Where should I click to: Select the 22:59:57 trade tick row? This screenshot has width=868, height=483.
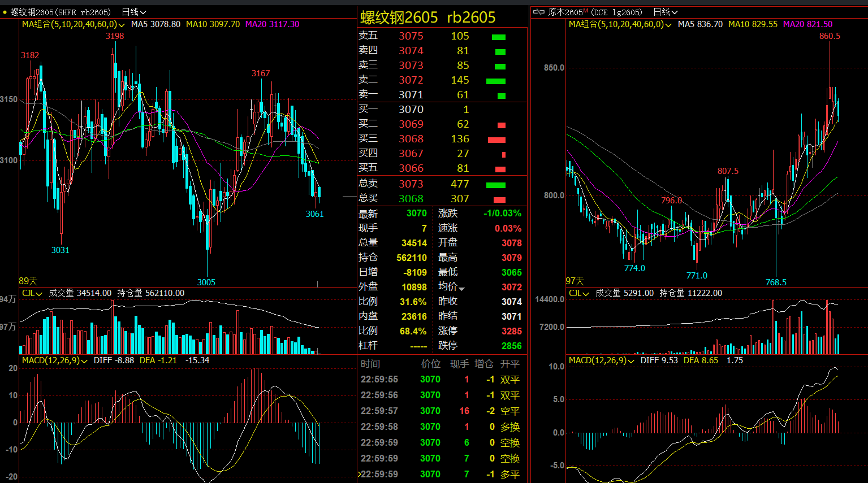tap(440, 411)
